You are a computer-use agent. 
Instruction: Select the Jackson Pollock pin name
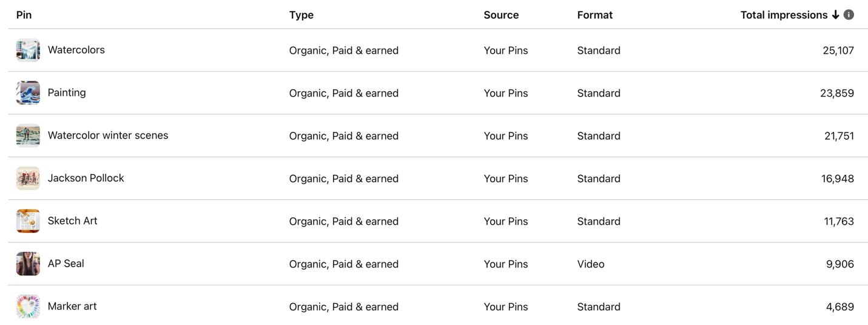(x=86, y=178)
